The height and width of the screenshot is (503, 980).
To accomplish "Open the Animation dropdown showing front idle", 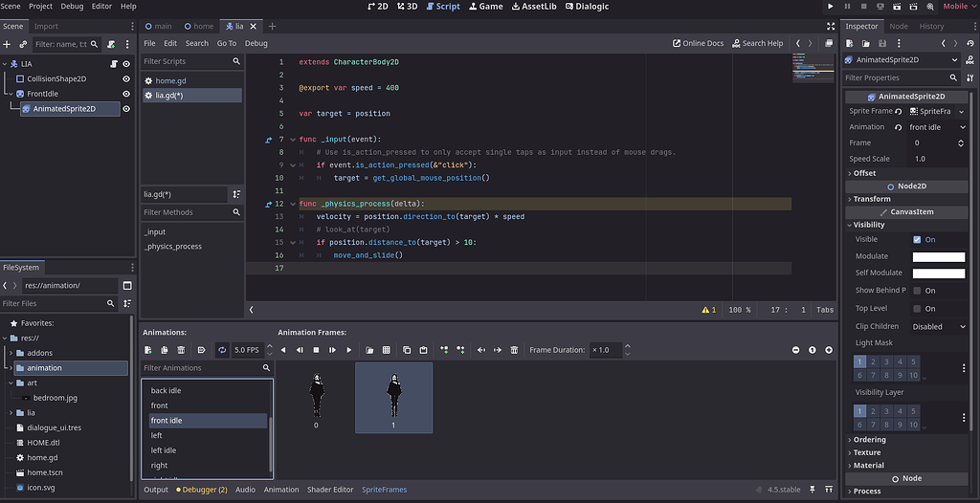I will [x=938, y=127].
